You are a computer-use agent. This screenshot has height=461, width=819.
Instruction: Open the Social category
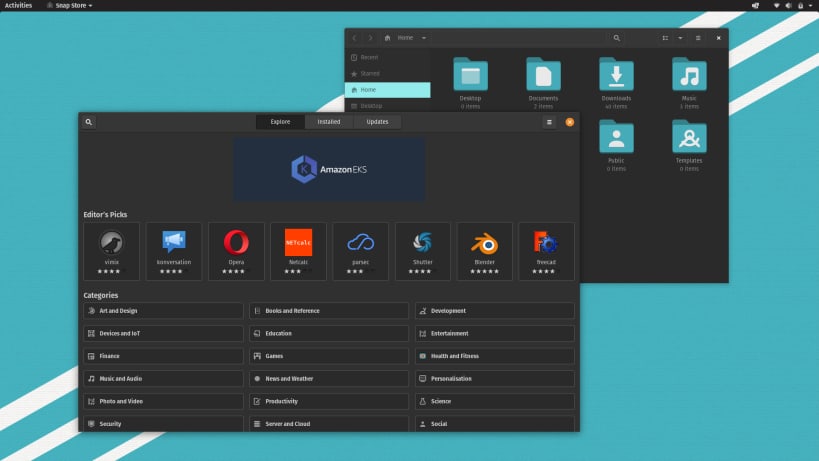click(495, 424)
